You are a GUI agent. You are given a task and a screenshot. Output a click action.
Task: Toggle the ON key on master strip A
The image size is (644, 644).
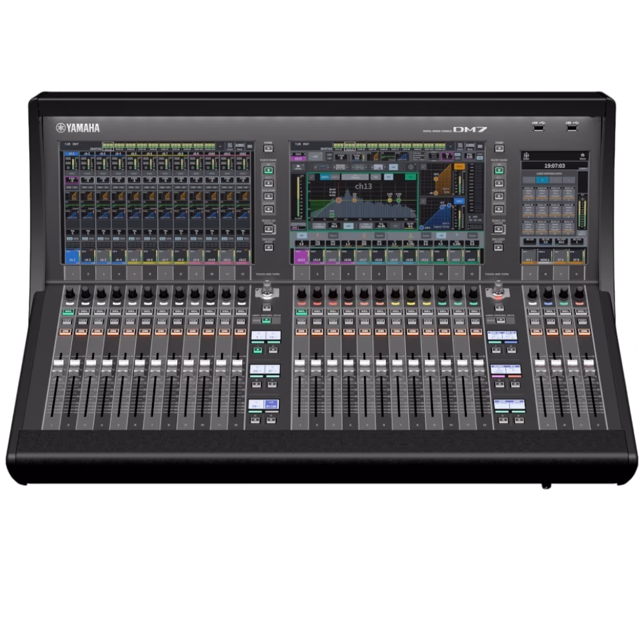[x=536, y=331]
